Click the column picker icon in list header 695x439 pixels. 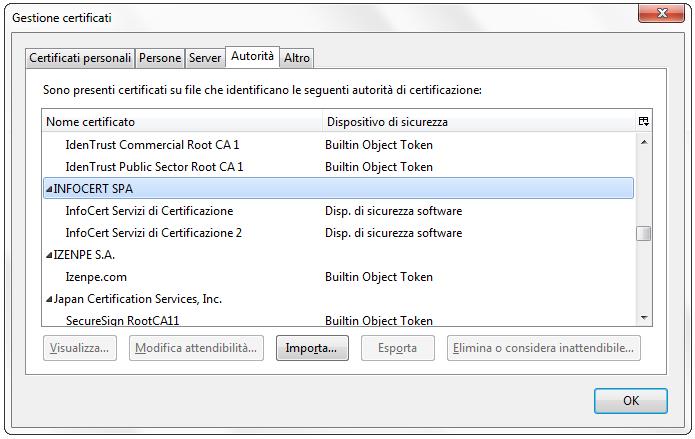click(643, 121)
